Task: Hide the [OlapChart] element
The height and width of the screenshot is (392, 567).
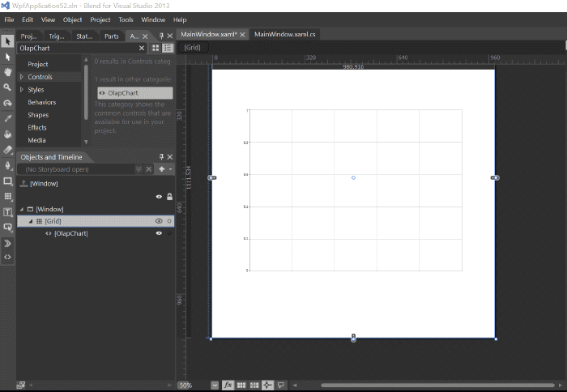Action: point(159,233)
